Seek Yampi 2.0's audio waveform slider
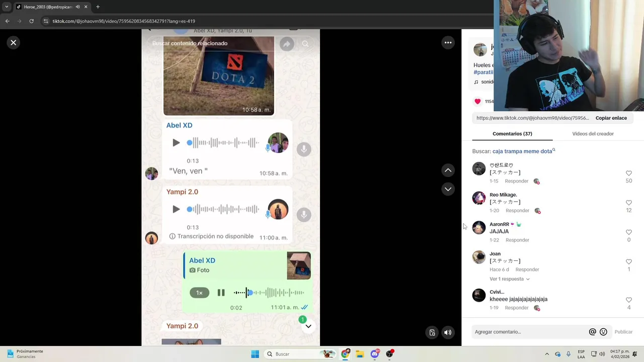This screenshot has width=644, height=362. click(x=223, y=209)
